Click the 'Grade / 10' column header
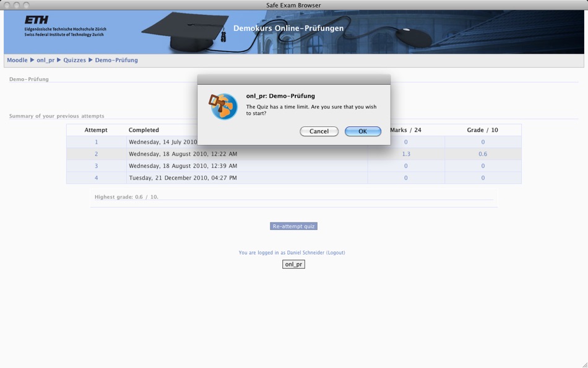The height and width of the screenshot is (368, 588). click(483, 130)
